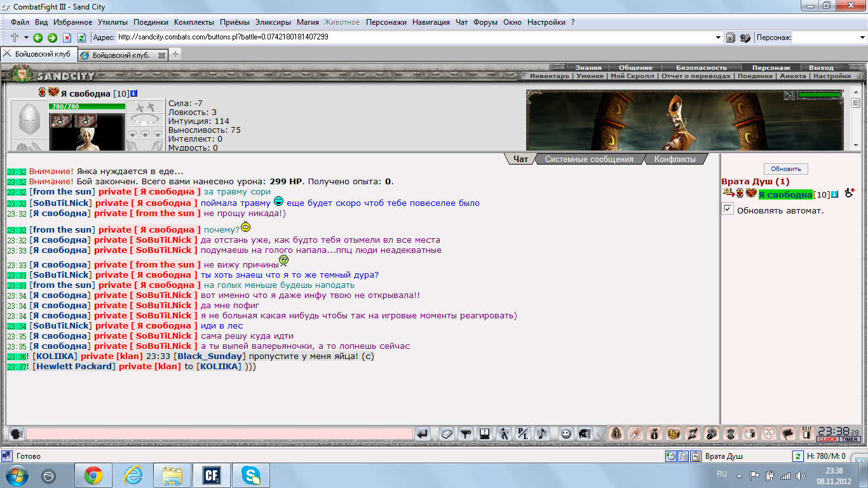Image resolution: width=868 pixels, height=488 pixels.
Task: Open Chrome from the Windows taskbar
Action: click(x=93, y=475)
